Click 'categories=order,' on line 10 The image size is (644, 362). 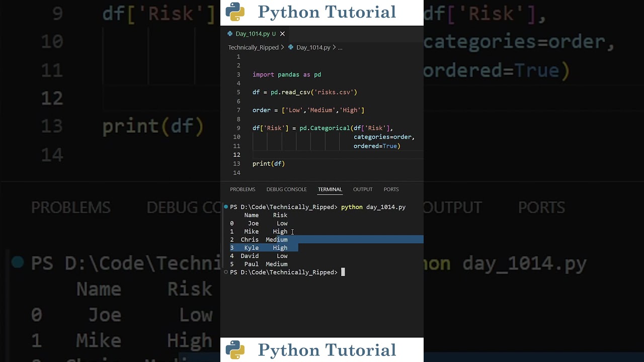coord(384,137)
